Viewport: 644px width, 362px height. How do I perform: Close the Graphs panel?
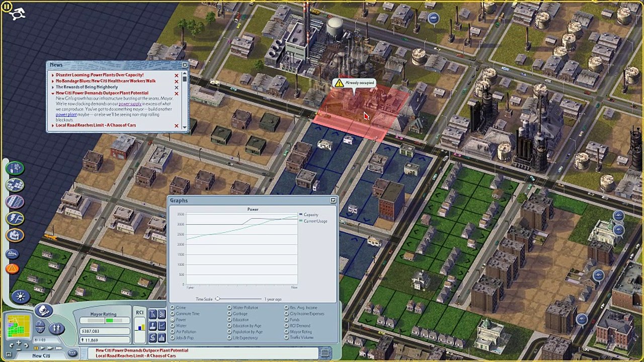coord(333,201)
